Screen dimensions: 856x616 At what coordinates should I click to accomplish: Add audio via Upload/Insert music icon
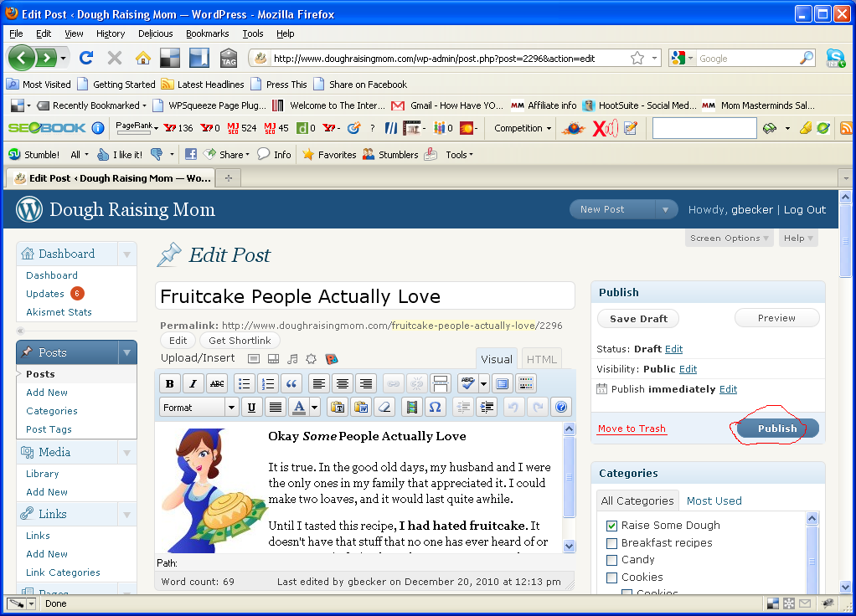pyautogui.click(x=292, y=358)
